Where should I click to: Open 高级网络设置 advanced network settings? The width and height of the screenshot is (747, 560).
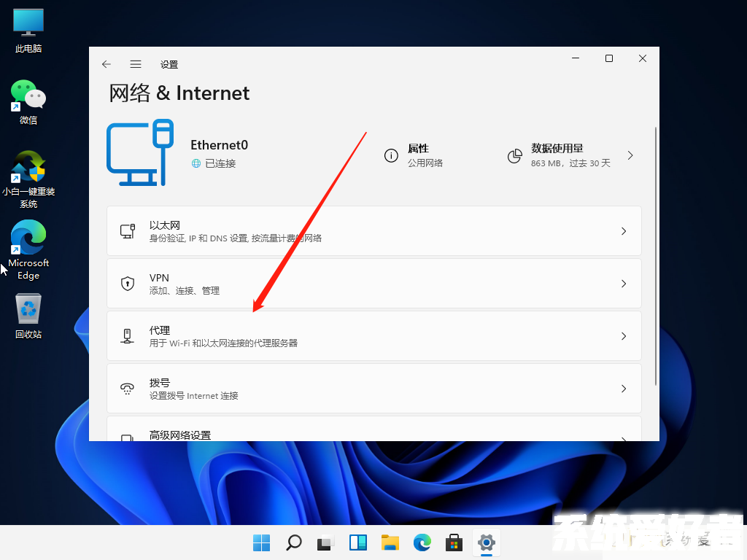point(373,432)
